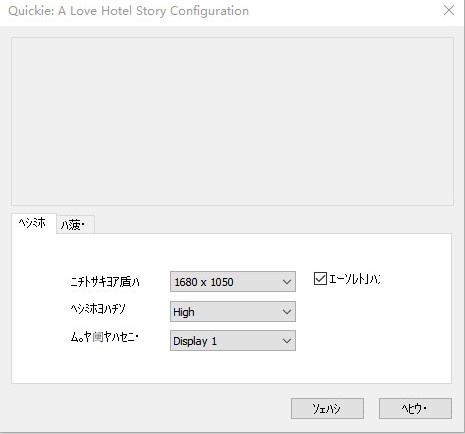The height and width of the screenshot is (434, 465).
Task: Close the Configuration window
Action: click(449, 10)
